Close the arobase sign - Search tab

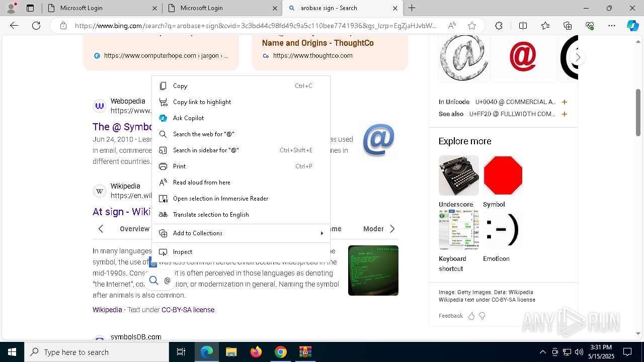(395, 8)
